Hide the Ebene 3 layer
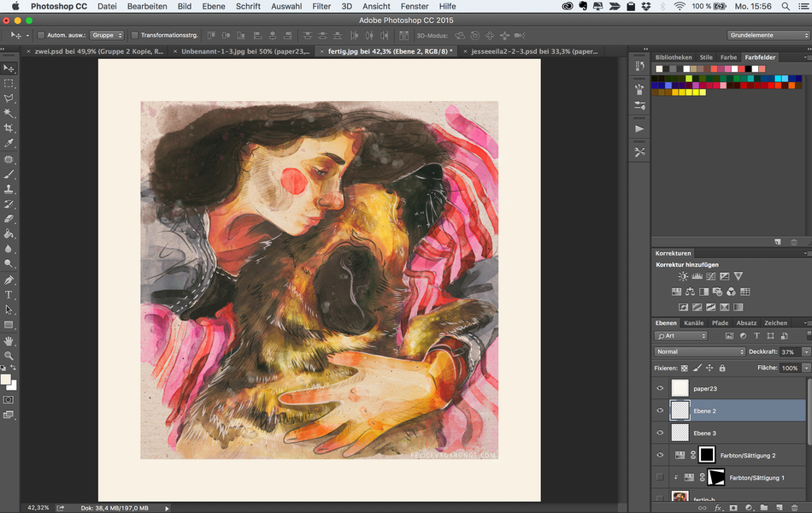The height and width of the screenshot is (513, 812). click(660, 433)
